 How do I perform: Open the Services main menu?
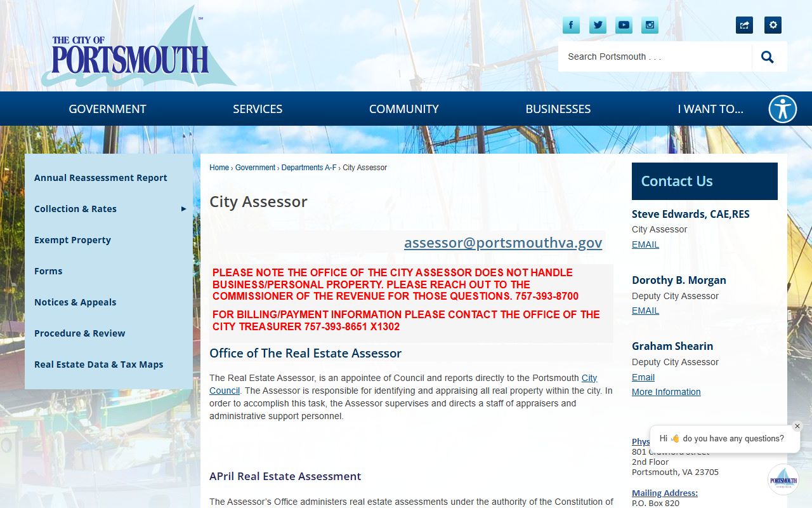258,109
